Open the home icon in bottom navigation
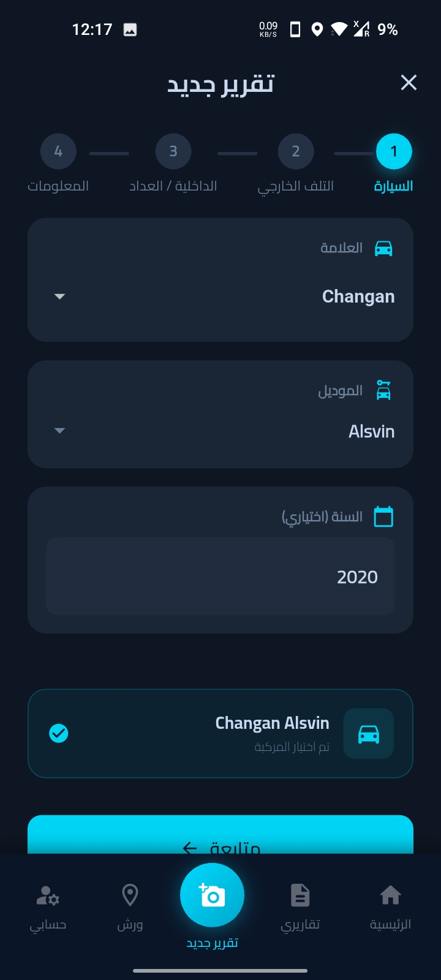Viewport: 441px width, 980px height. [390, 895]
